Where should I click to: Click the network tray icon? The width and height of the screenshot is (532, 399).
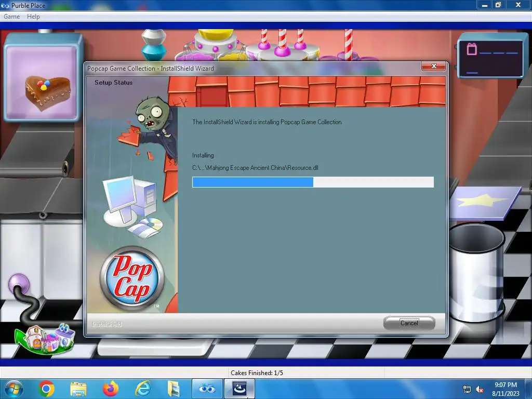[467, 390]
